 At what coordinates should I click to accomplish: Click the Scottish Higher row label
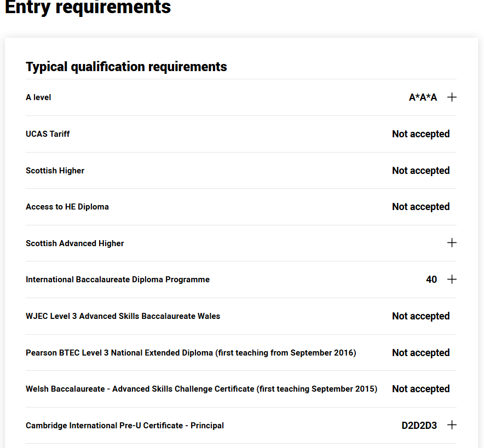click(x=55, y=171)
